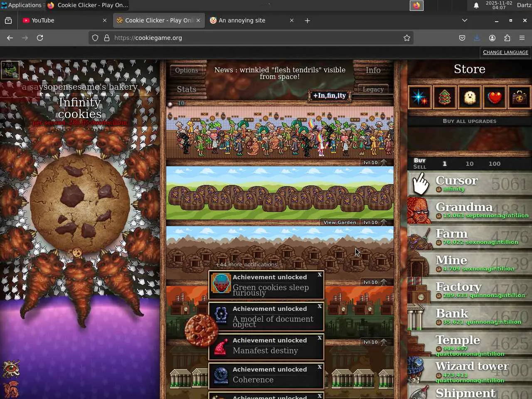The width and height of the screenshot is (532, 399).
Task: Set store bulk amount to 10
Action: [470, 164]
